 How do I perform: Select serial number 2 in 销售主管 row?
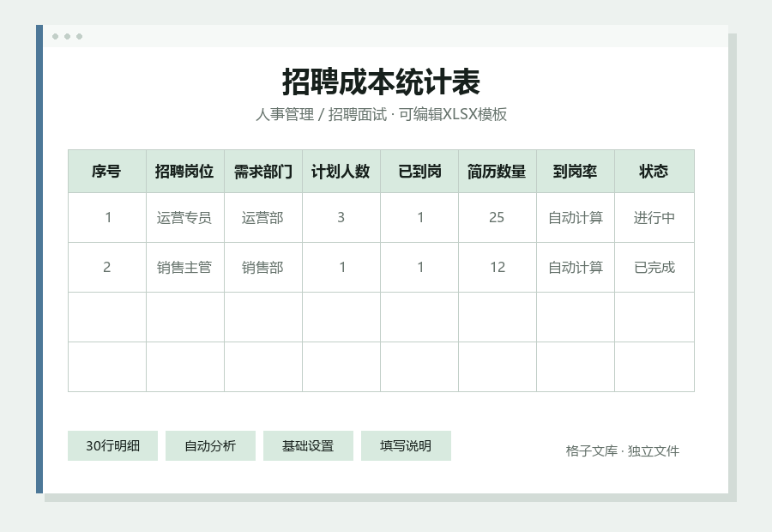[x=107, y=268]
